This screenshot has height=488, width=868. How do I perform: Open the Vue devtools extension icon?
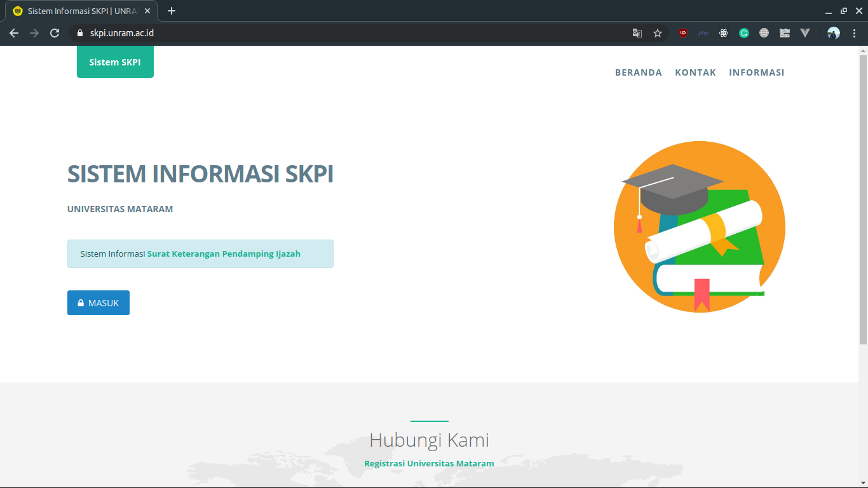[x=805, y=33]
